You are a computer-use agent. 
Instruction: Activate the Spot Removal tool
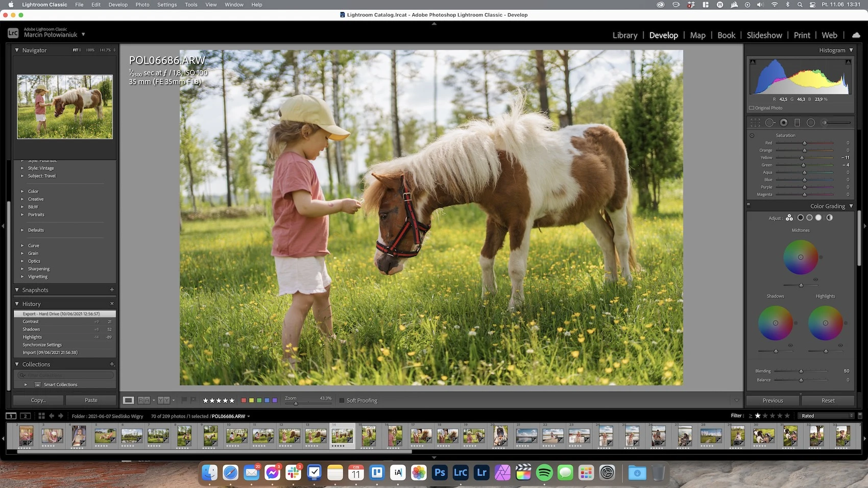point(770,123)
